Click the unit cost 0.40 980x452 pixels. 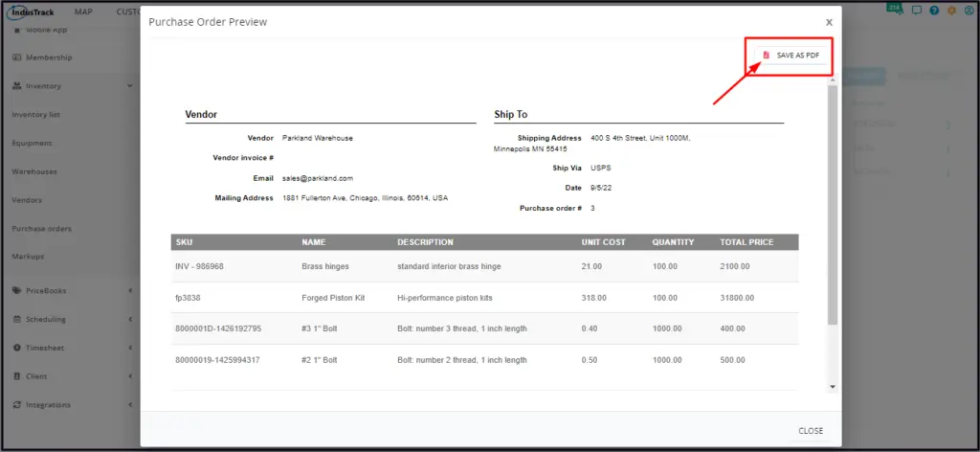[590, 328]
